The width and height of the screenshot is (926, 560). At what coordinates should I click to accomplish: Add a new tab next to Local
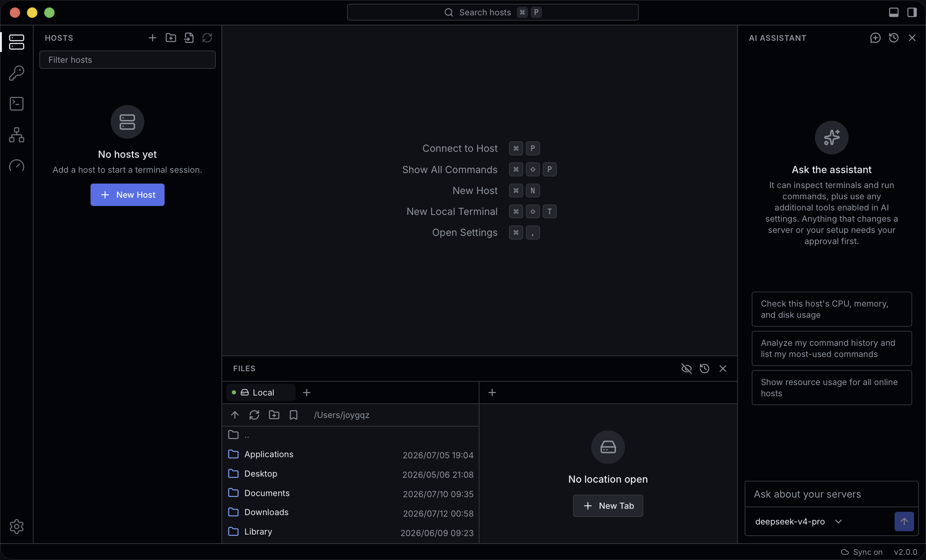307,393
